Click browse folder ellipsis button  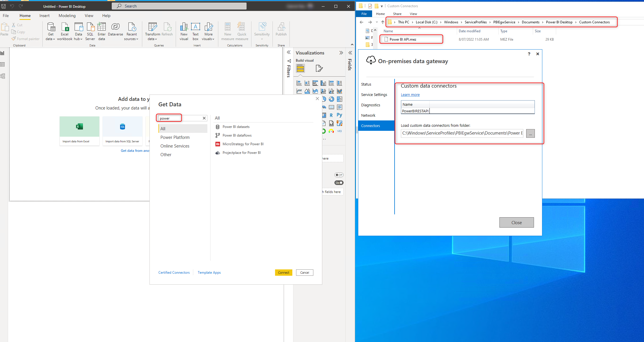pos(530,133)
